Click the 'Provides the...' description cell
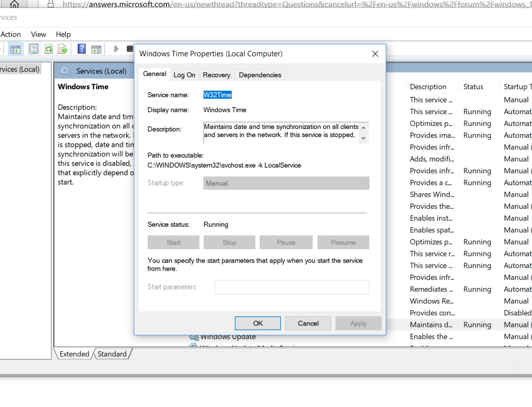 click(x=431, y=207)
